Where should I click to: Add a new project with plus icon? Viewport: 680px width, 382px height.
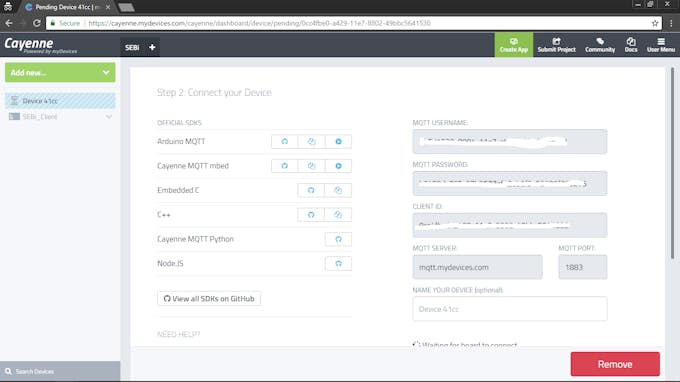click(x=152, y=47)
